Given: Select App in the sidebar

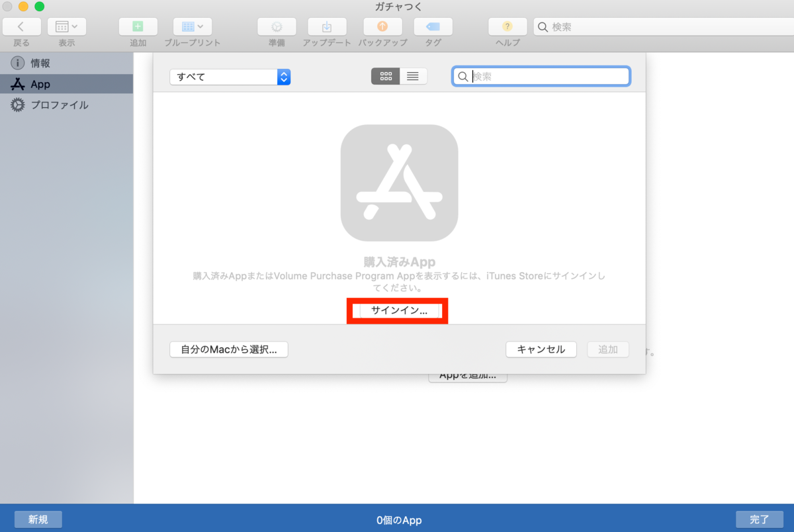Looking at the screenshot, I should pyautogui.click(x=66, y=84).
